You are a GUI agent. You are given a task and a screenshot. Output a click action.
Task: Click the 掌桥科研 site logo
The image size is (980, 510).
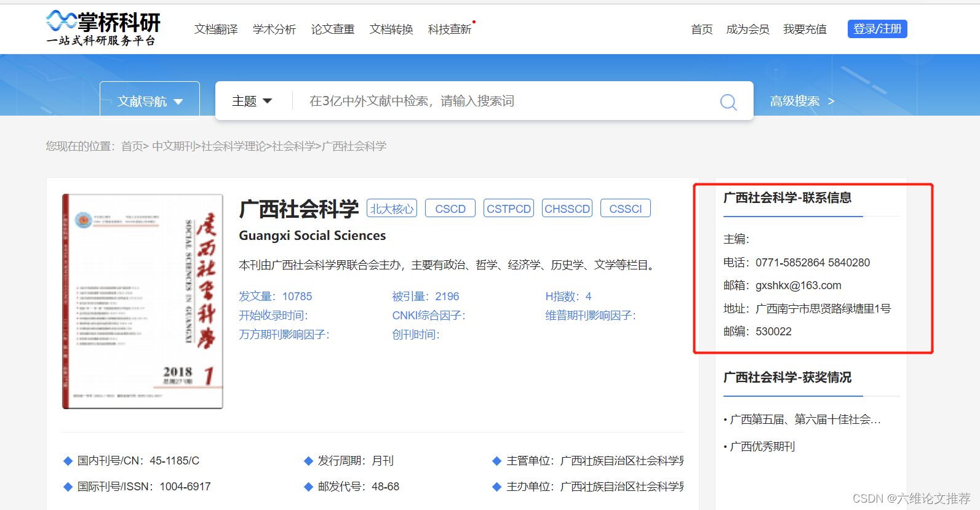point(103,28)
